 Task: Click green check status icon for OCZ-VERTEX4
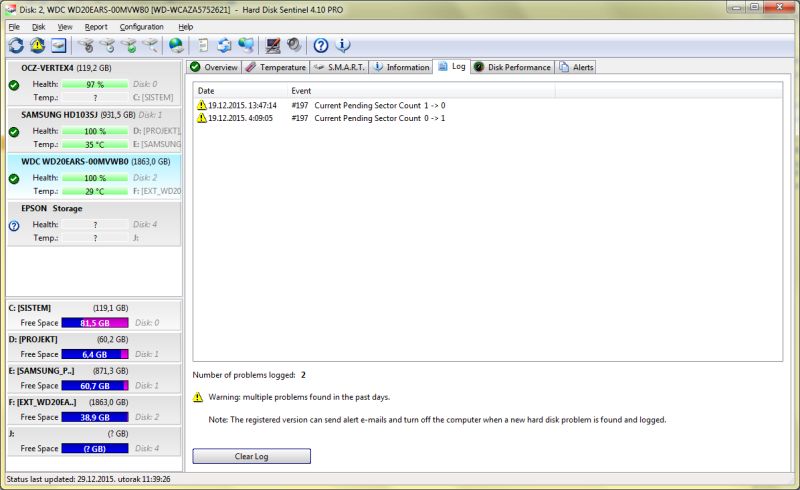[14, 85]
